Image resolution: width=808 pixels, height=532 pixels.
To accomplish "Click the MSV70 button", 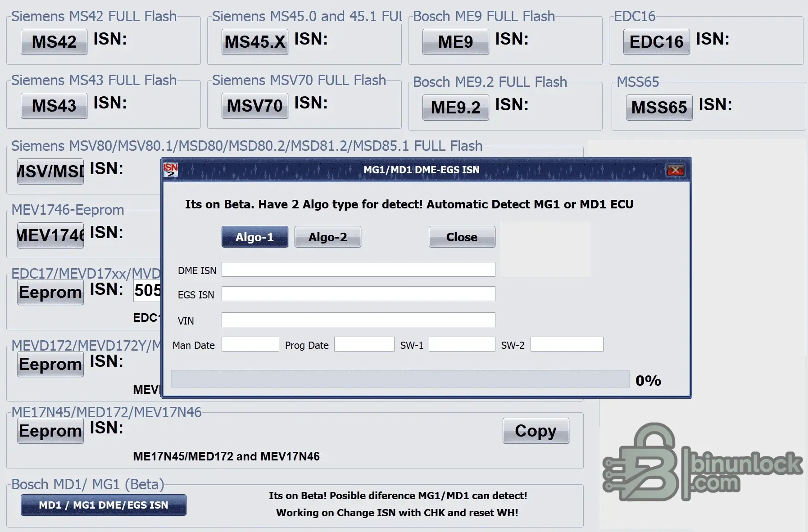I will 255,106.
